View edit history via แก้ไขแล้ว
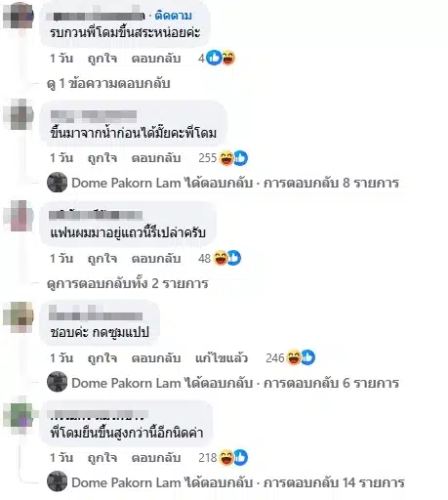The image size is (448, 500). click(x=222, y=358)
